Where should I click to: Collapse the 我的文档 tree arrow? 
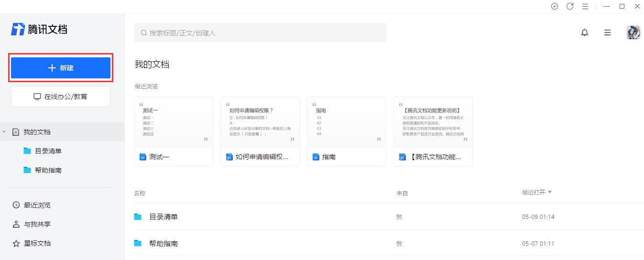[x=4, y=131]
